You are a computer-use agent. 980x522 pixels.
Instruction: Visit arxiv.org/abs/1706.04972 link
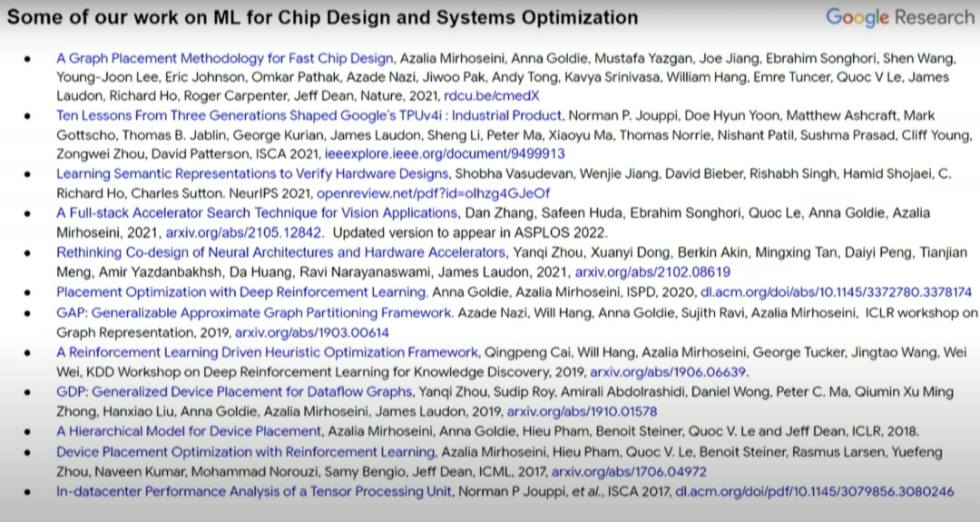pos(629,472)
